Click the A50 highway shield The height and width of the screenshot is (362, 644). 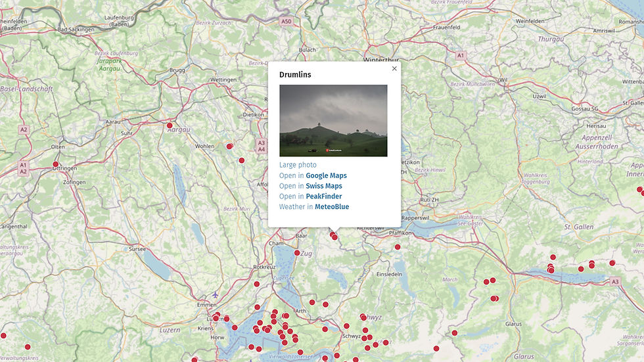[x=287, y=21]
